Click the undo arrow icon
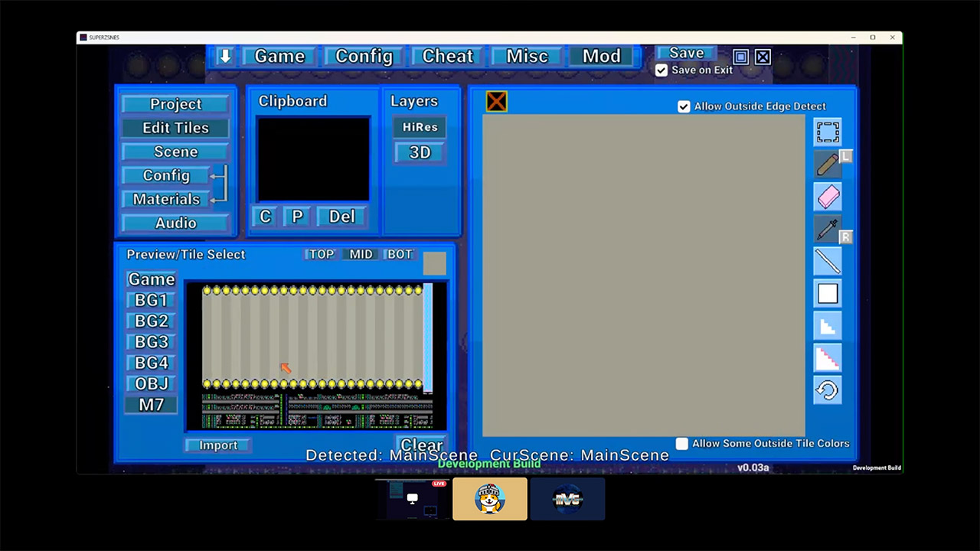 point(828,390)
